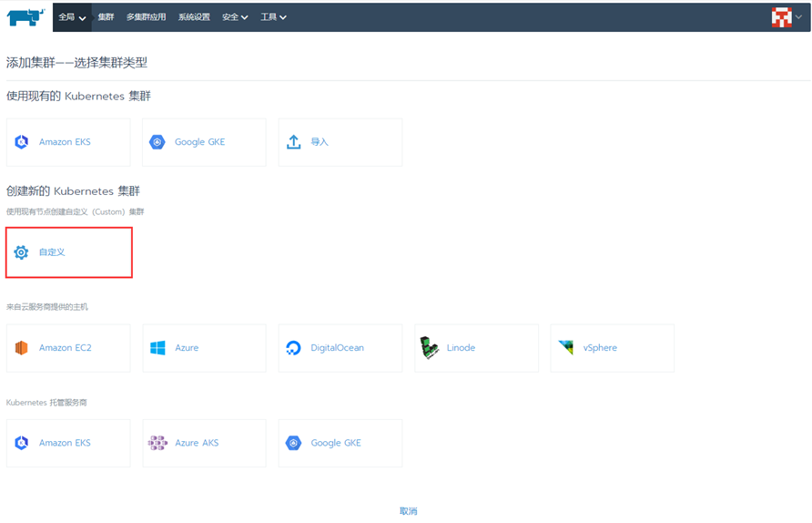The width and height of the screenshot is (812, 523).
Task: Click the Kubernetes 托管服务商 subheading
Action: (46, 403)
